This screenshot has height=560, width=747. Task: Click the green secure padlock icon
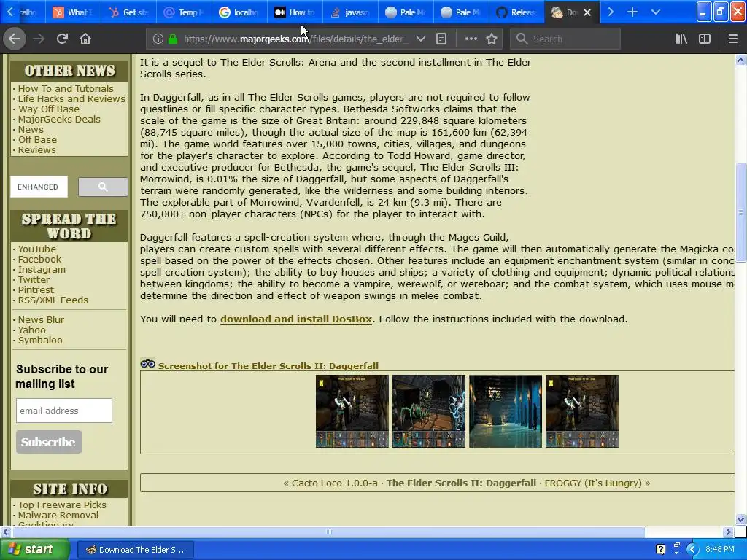coord(173,39)
